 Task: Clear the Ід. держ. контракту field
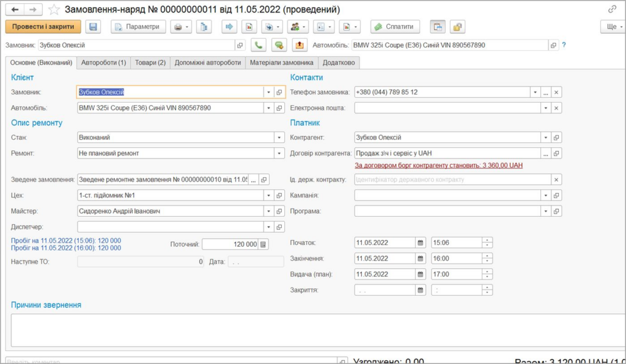[556, 180]
